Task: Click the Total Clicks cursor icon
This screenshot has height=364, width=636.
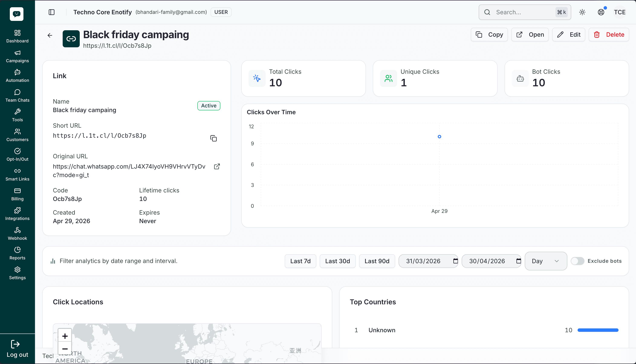Action: coord(257,78)
